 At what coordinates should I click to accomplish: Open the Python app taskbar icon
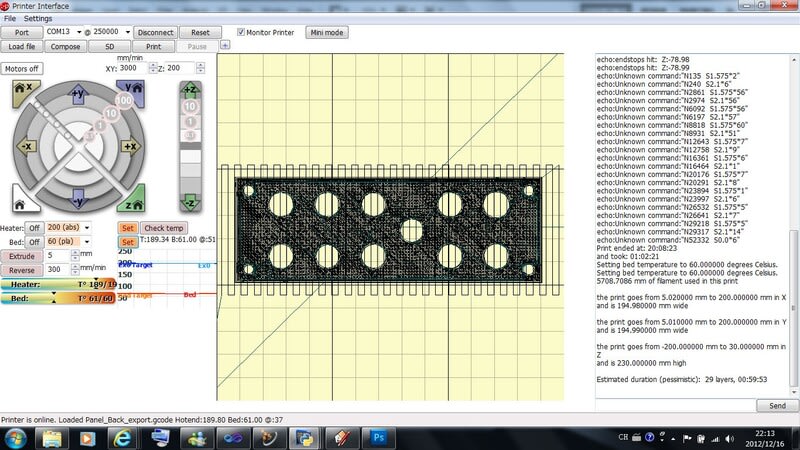[305, 438]
